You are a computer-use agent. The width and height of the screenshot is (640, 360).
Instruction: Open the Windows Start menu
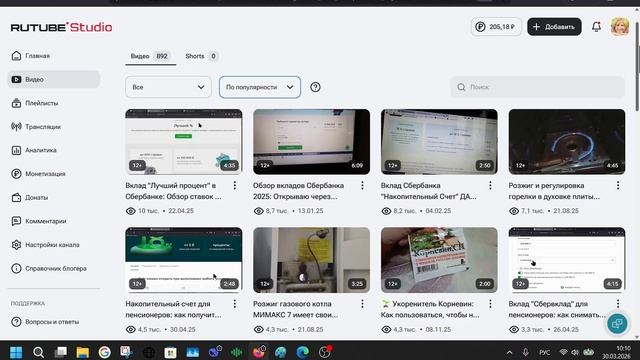pos(16,352)
